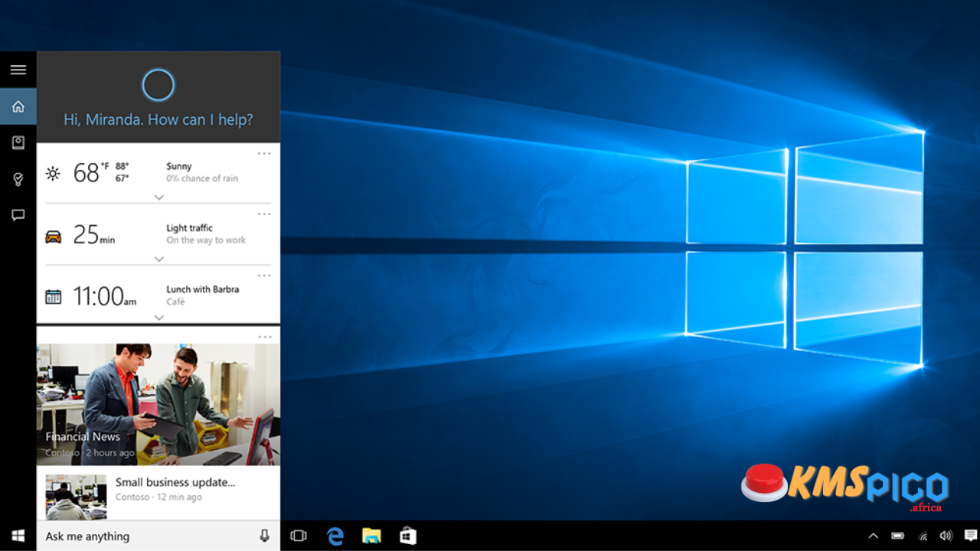Expand the Lunch with Barbra card chevron
980x551 pixels.
(x=159, y=317)
